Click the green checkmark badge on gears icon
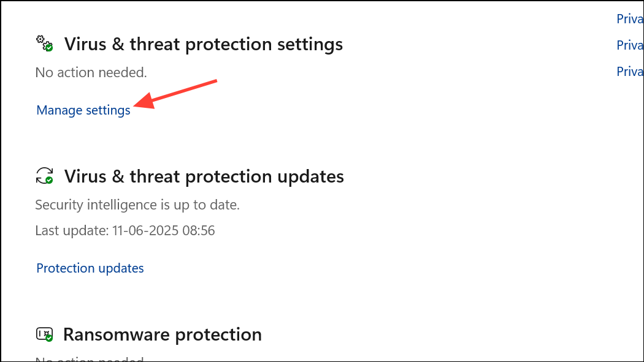This screenshot has height=362, width=644. 49,48
